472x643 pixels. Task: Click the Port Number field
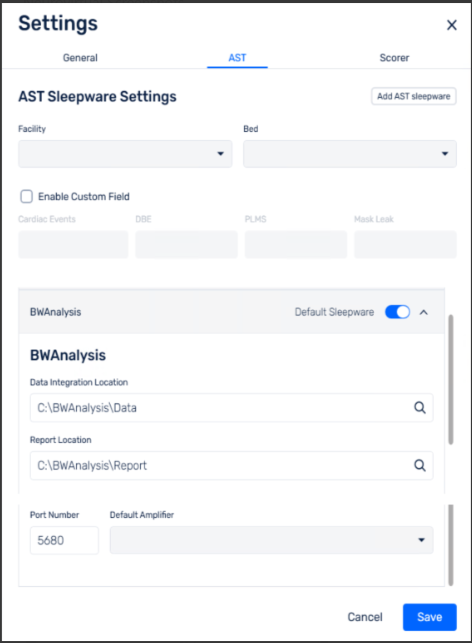64,540
